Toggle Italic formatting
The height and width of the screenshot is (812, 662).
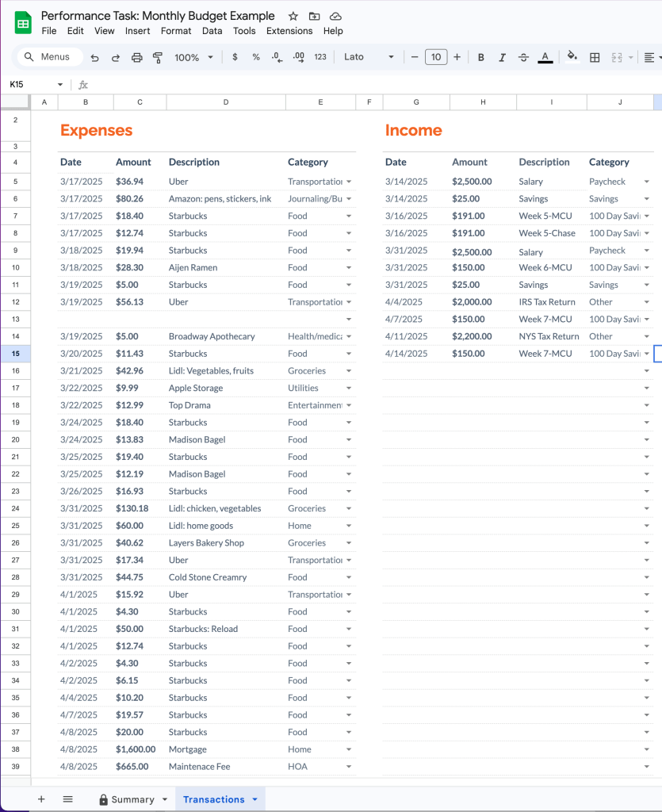[502, 57]
